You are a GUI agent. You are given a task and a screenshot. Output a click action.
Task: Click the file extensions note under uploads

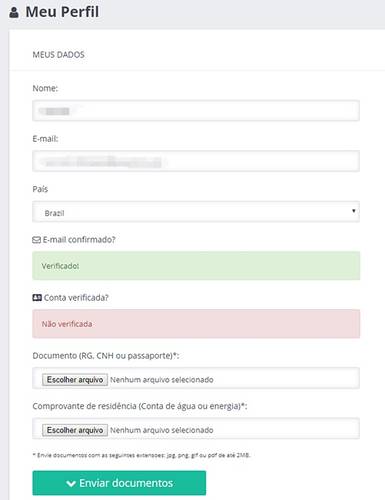tap(141, 455)
